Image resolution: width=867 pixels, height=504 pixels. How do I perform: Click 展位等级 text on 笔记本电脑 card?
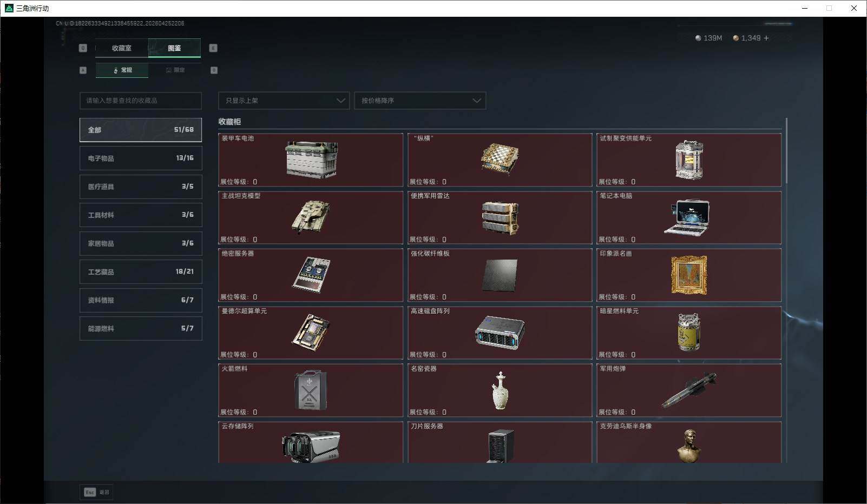tap(617, 240)
